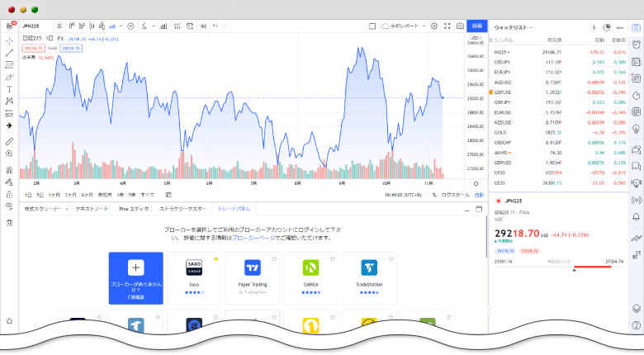
Task: Switch to ストラテジーテスター tab
Action: (182, 209)
